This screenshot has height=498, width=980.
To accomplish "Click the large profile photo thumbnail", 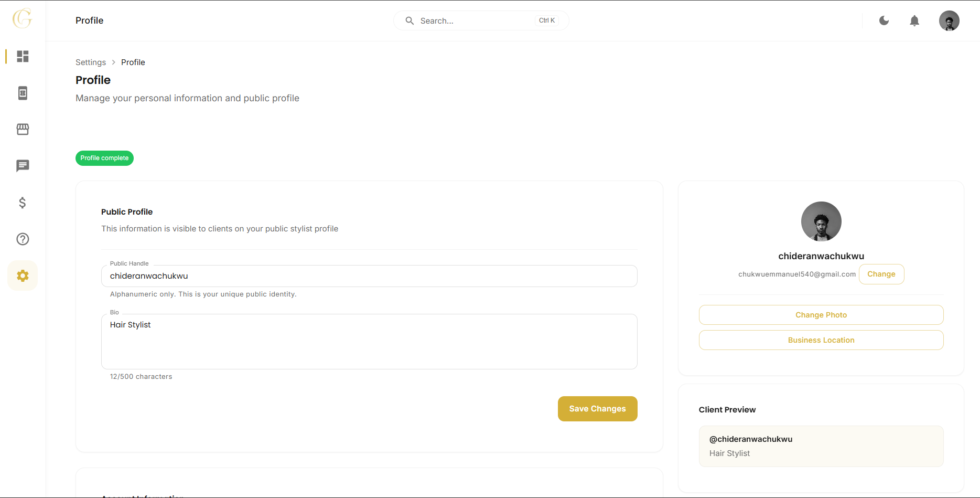I will [x=821, y=221].
